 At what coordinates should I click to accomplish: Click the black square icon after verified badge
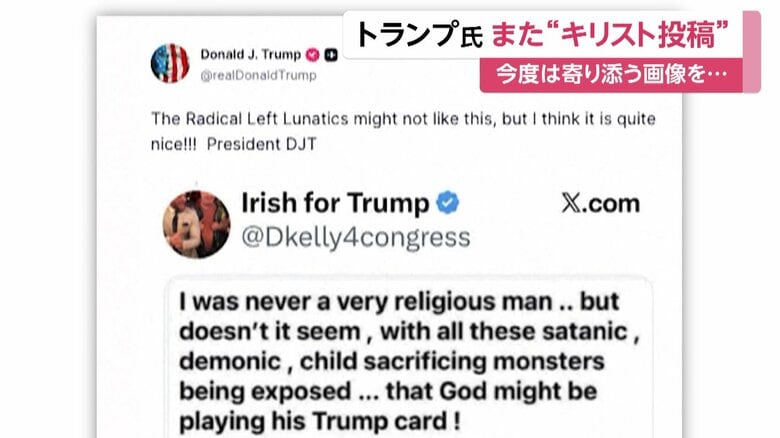(331, 55)
